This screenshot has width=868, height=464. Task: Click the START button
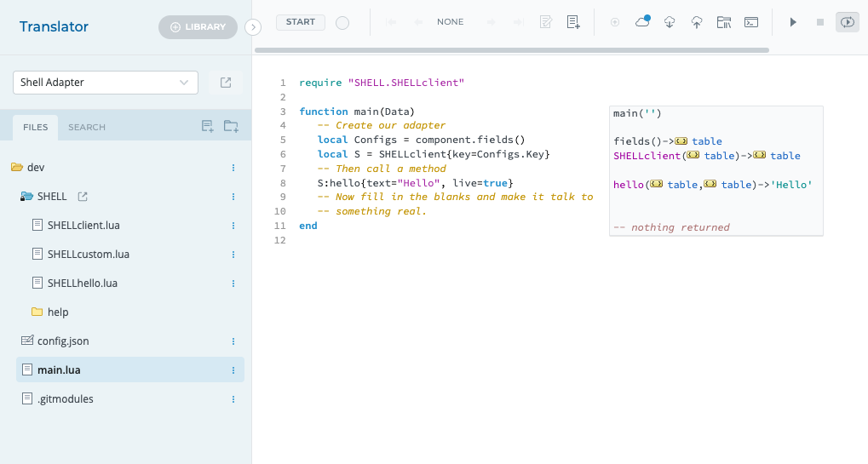pos(301,22)
